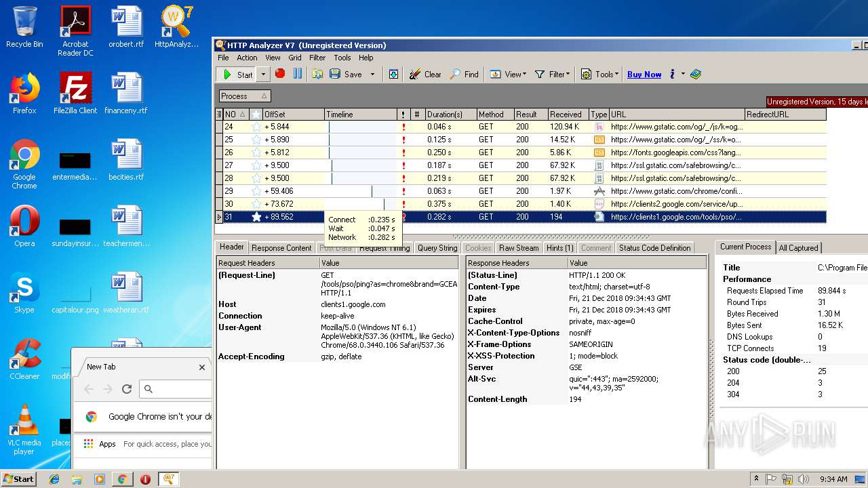868x488 pixels.
Task: Expand the dropdown next to info icon
Action: coord(683,75)
